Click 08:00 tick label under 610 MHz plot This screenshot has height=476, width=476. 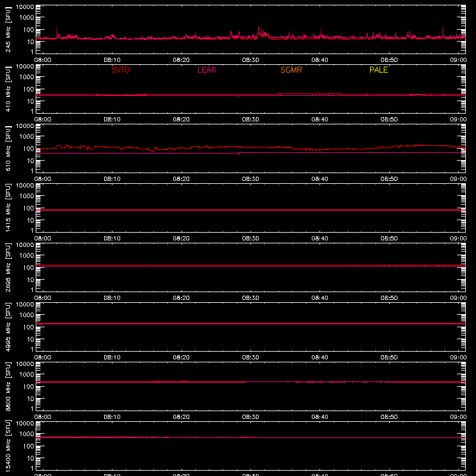pos(43,179)
